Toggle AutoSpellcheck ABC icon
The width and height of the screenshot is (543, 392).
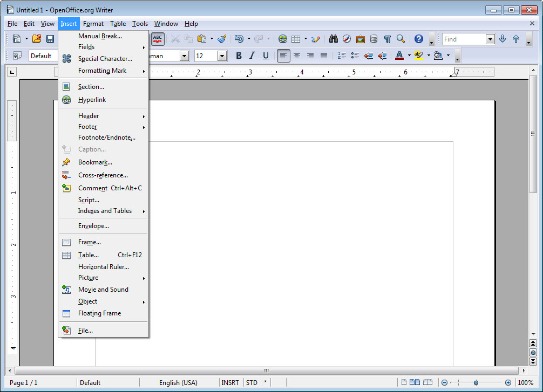(158, 39)
